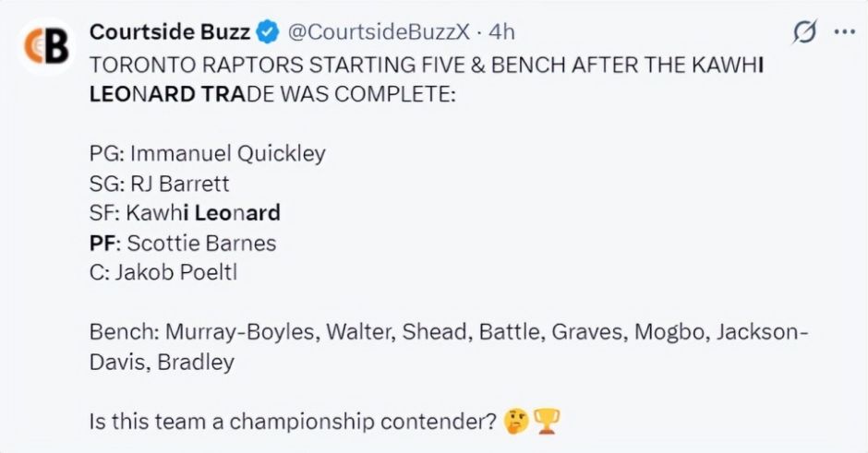868x453 pixels.
Task: Click the 'championship contender?' question text
Action: coord(363,422)
